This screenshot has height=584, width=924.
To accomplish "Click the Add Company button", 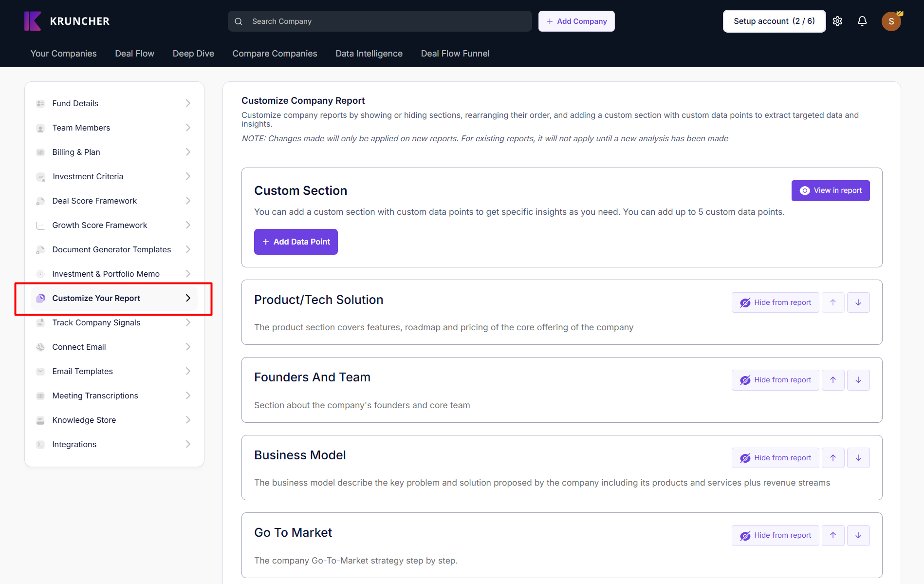I will [576, 21].
